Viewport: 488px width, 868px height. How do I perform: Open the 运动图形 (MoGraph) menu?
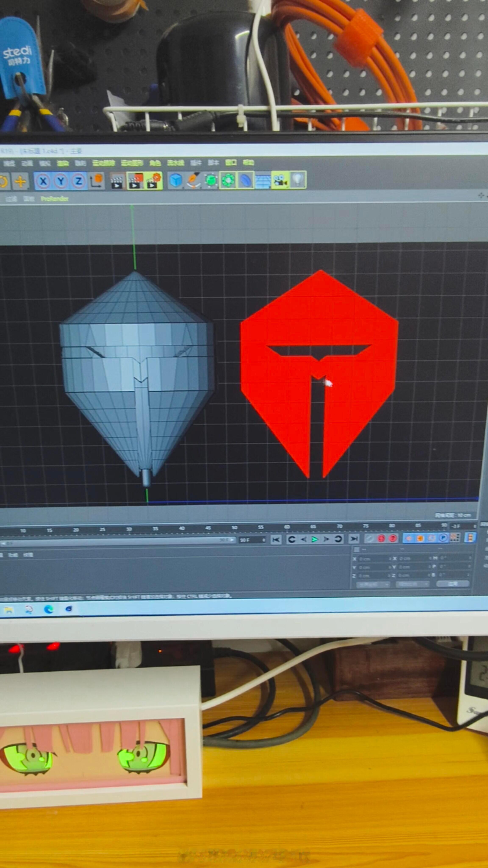(132, 163)
